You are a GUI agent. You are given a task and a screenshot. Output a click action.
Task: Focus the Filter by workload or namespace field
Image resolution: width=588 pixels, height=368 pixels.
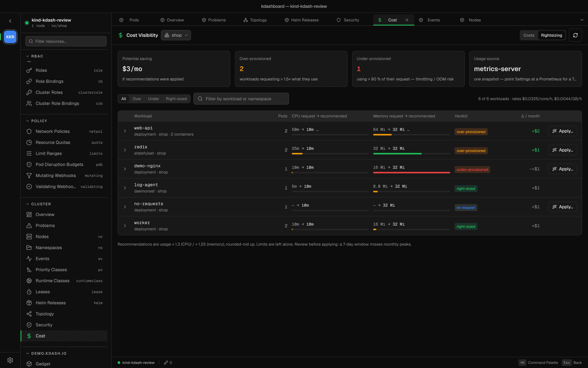(241, 98)
